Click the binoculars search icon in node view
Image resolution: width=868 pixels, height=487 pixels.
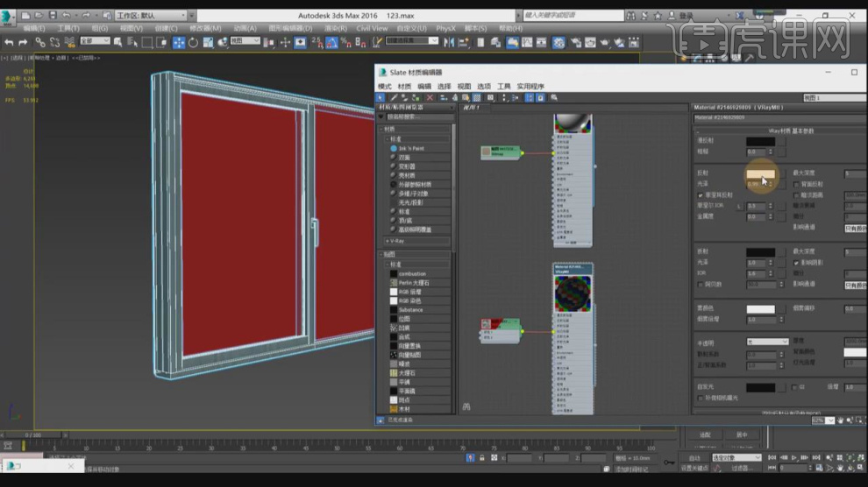coord(466,407)
